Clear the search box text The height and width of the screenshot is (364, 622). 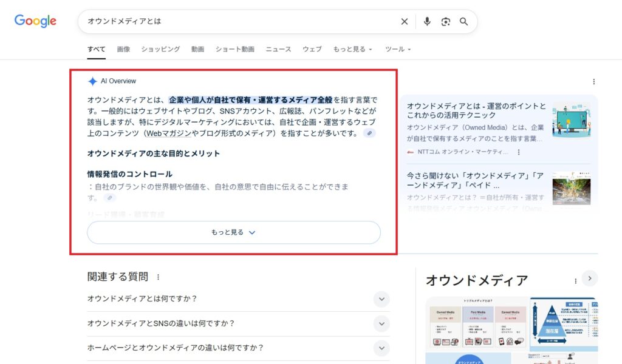tap(405, 22)
